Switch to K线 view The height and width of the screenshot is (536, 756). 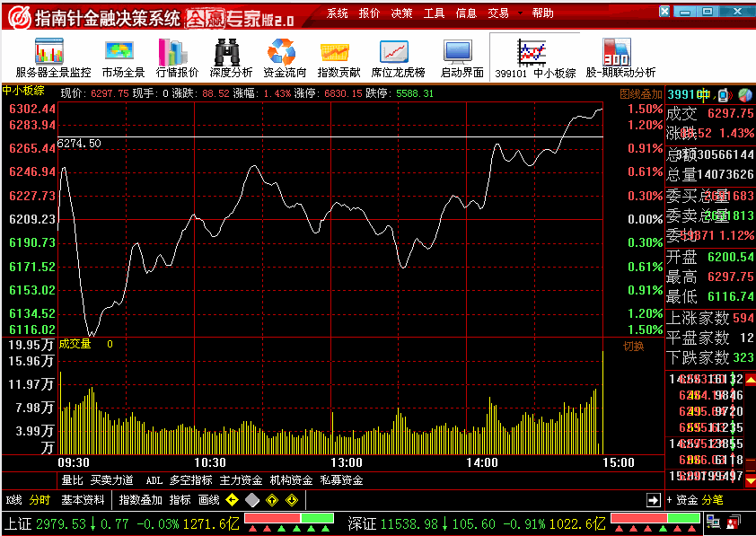[13, 500]
